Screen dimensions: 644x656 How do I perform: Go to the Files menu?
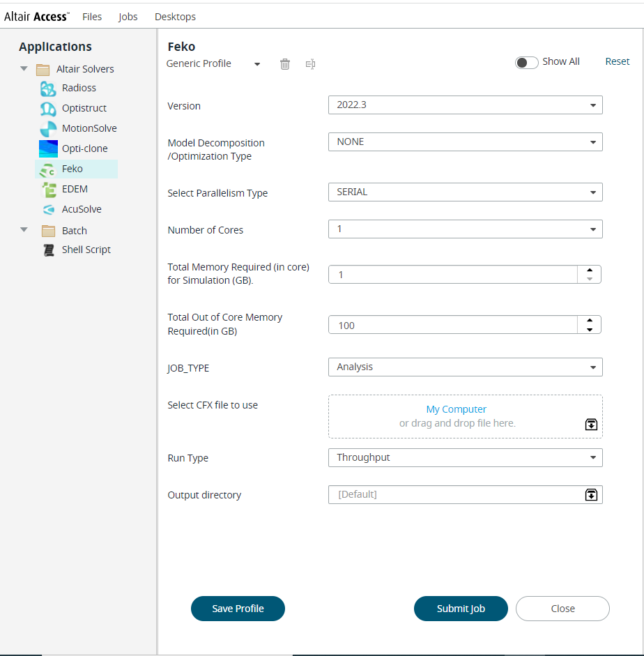[x=92, y=17]
